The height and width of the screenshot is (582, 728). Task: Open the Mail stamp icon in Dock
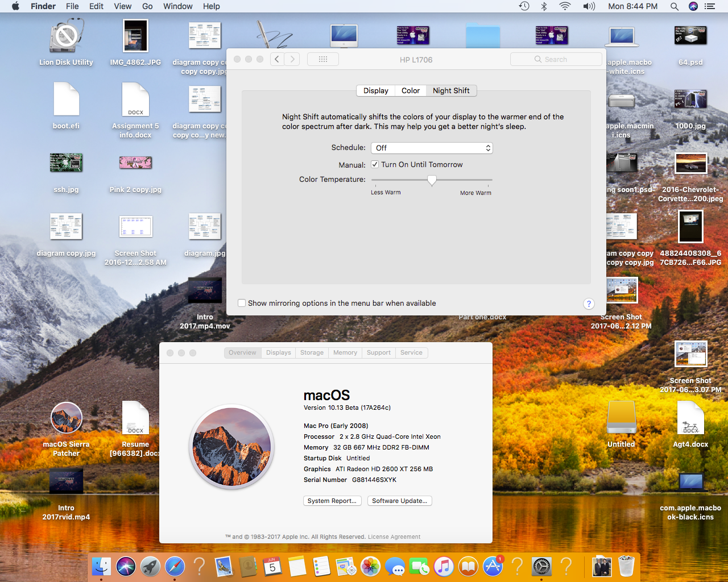tap(224, 567)
